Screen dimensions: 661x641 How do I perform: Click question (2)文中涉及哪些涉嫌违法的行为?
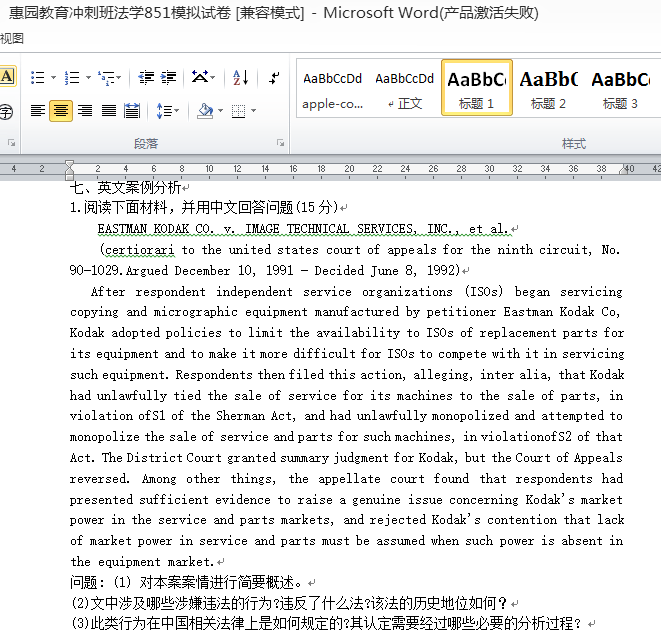coord(288,603)
